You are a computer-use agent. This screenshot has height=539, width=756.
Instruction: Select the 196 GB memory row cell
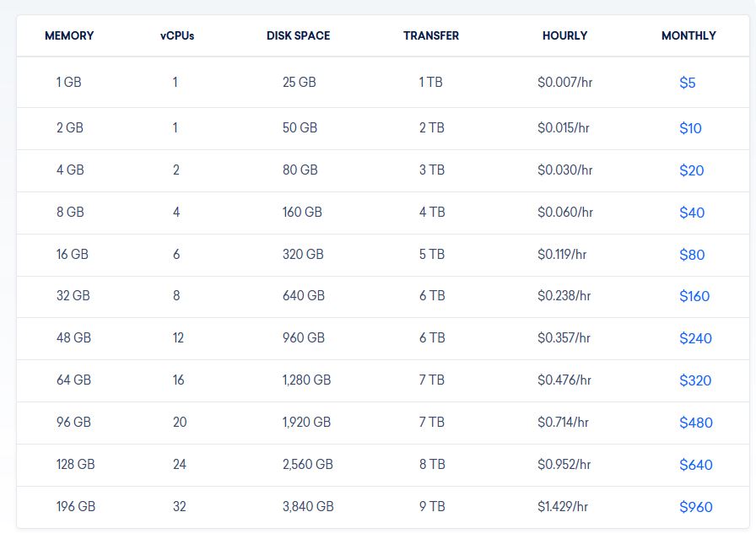[x=76, y=507]
